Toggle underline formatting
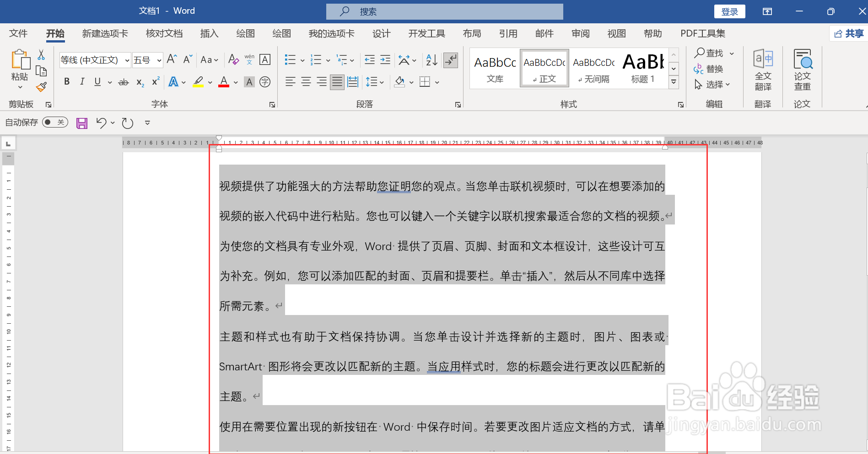868x454 pixels. click(97, 82)
